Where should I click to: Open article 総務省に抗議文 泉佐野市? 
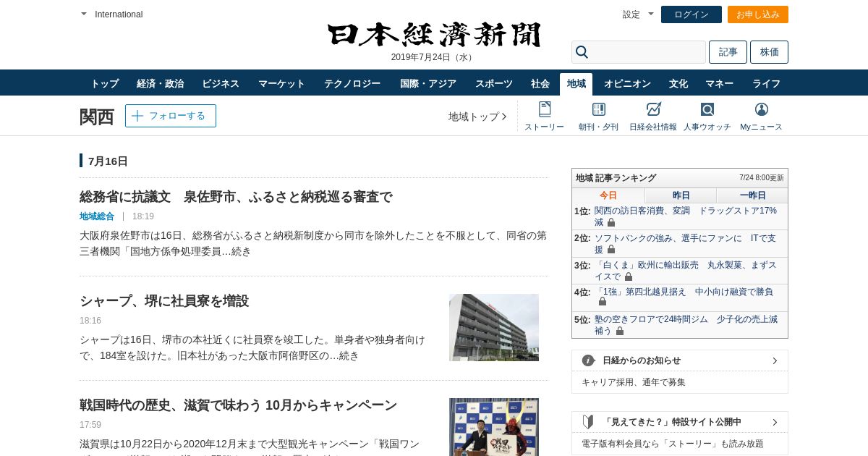coord(236,197)
